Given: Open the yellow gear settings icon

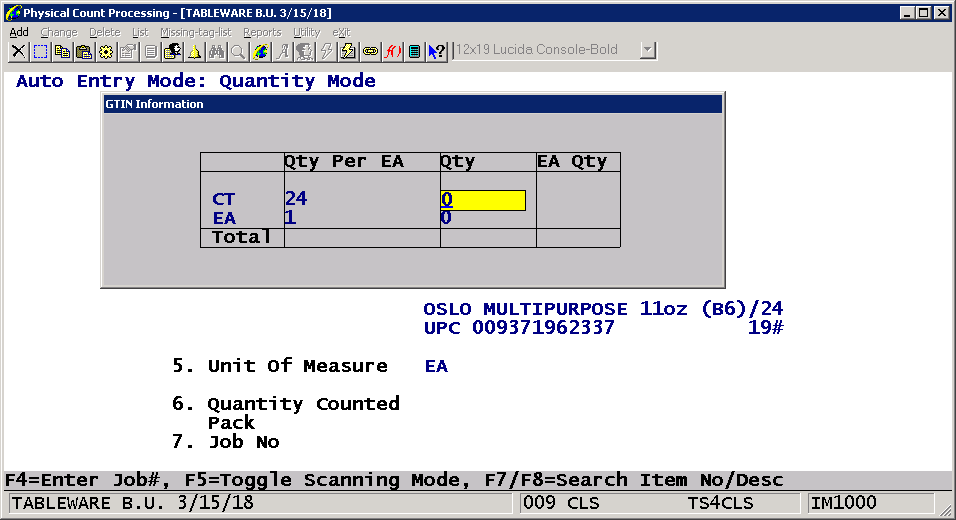Looking at the screenshot, I should pos(106,52).
